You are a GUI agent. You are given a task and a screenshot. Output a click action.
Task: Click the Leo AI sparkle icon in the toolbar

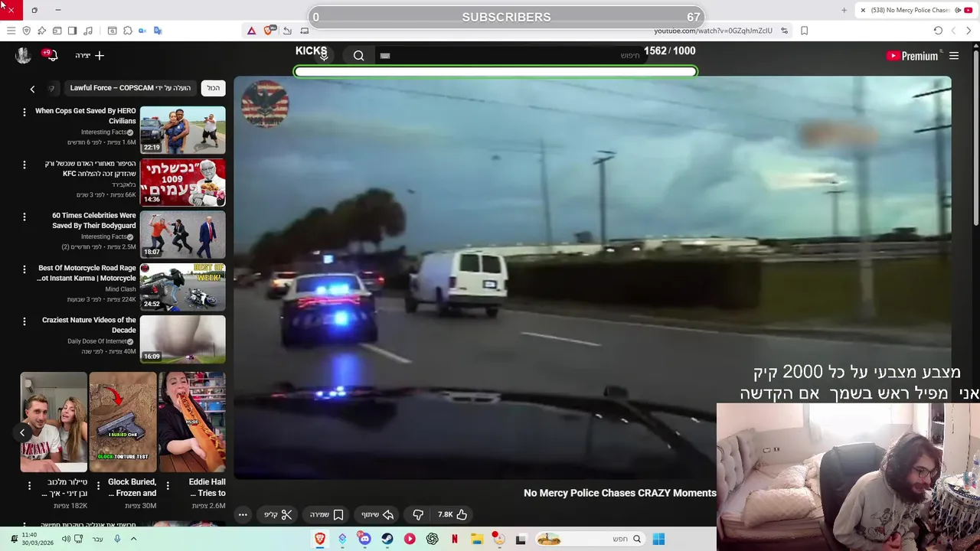41,31
